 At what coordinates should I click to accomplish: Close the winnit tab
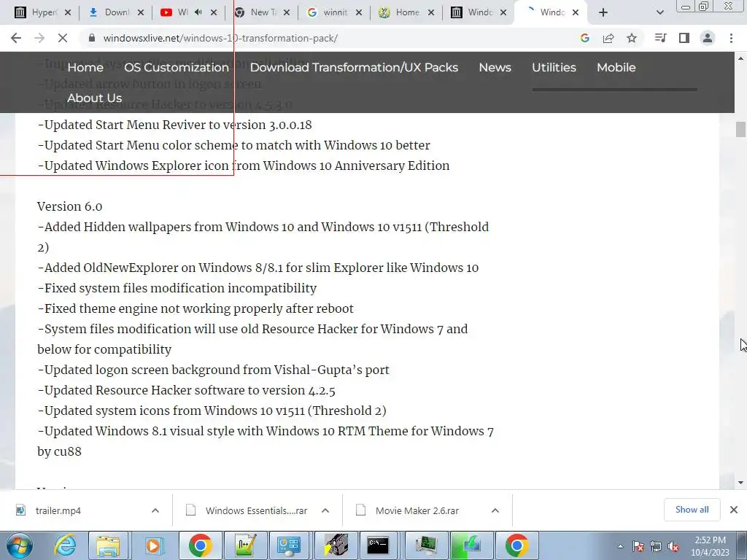coord(359,12)
